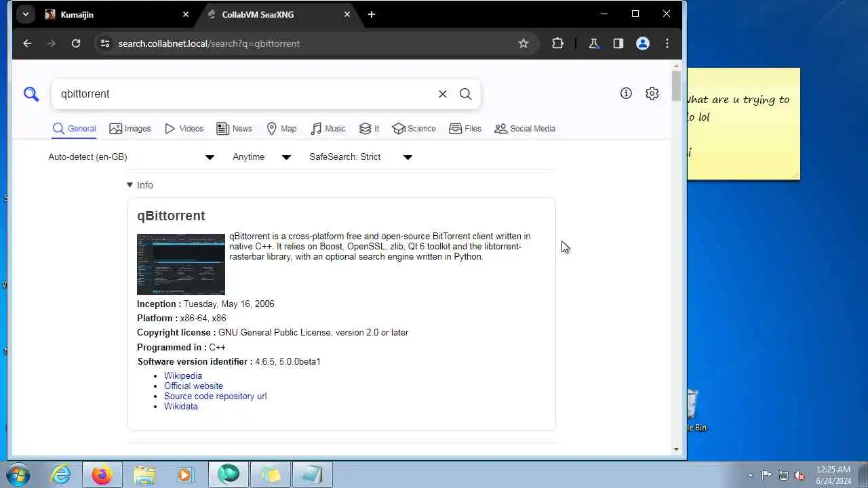Viewport: 868px width, 488px height.
Task: Open Windows Explorer folder in taskbar
Action: click(x=144, y=474)
